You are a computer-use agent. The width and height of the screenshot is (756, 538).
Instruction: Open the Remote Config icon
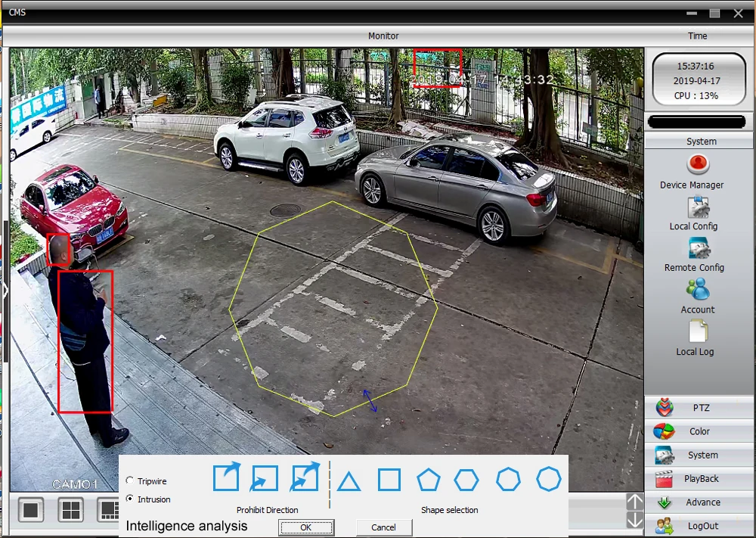[x=698, y=250]
